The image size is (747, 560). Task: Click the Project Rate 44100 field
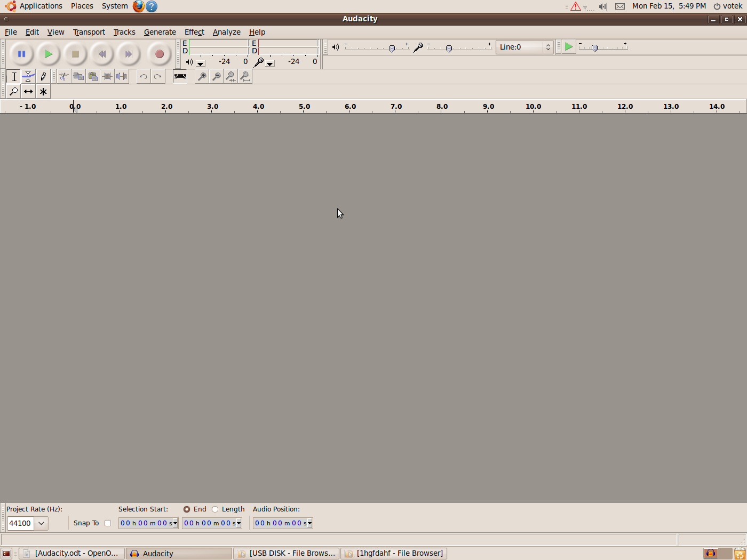pos(21,523)
